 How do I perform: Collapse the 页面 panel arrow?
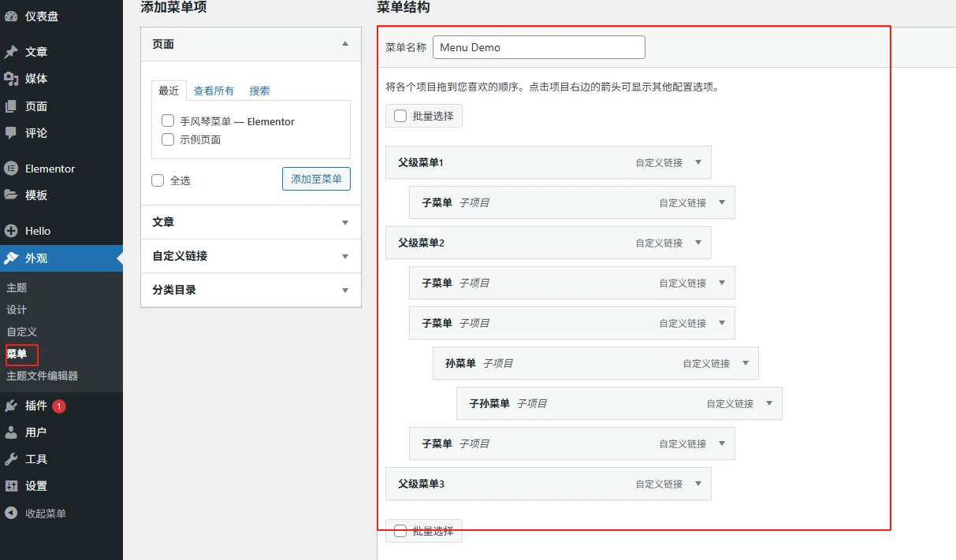point(345,44)
